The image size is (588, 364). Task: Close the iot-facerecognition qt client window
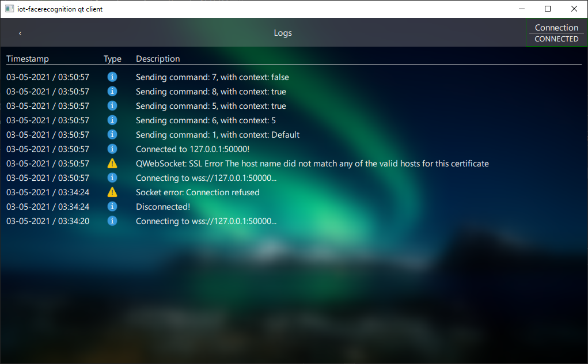(574, 9)
